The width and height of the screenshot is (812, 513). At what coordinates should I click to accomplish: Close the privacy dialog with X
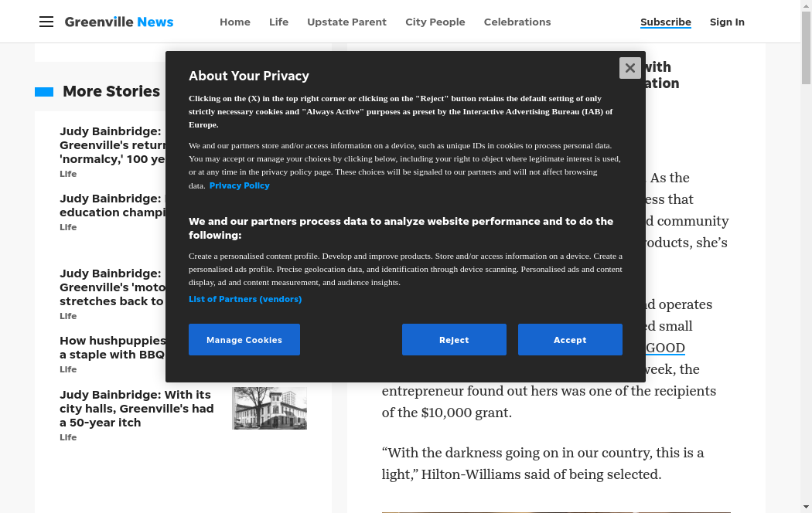tap(629, 68)
